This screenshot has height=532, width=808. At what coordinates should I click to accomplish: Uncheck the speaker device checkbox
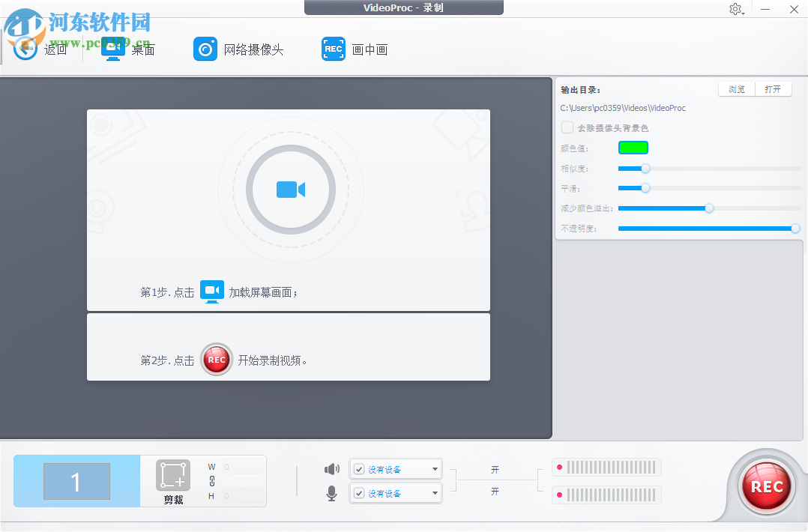(x=359, y=468)
